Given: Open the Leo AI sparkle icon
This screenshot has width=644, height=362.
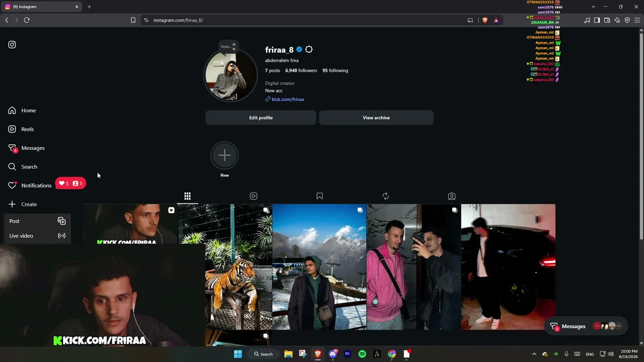Looking at the screenshot, I should pyautogui.click(x=617, y=20).
